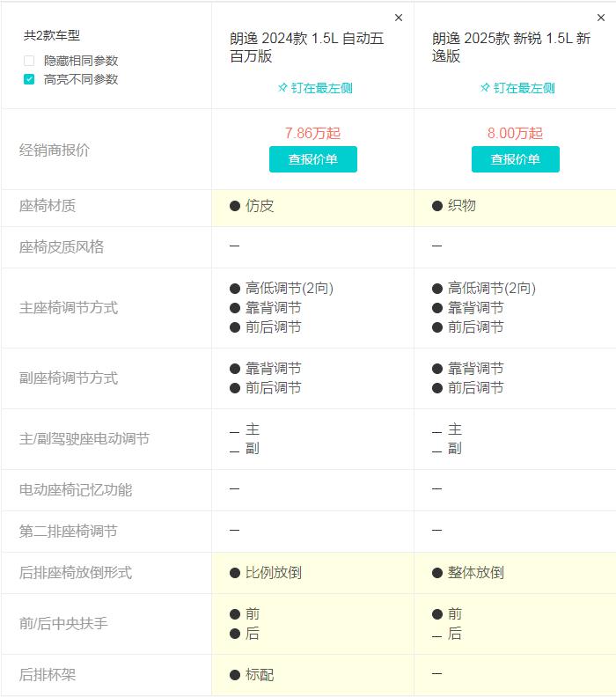Click the 副座椅调节方式 row label
The image size is (616, 697).
pos(69,378)
